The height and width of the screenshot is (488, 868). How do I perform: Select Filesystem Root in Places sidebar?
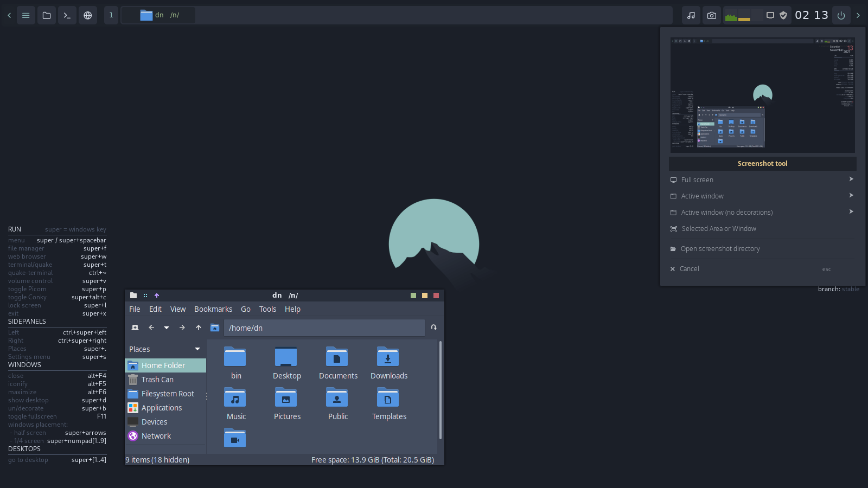tap(167, 394)
